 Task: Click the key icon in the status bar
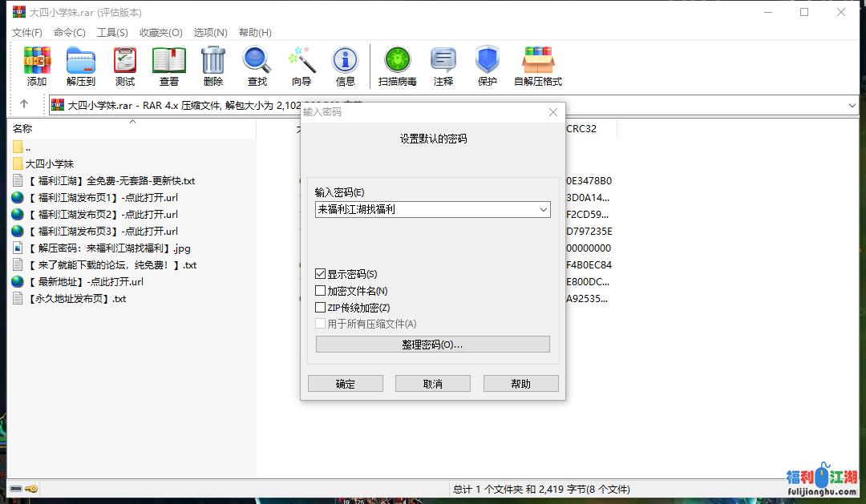31,487
